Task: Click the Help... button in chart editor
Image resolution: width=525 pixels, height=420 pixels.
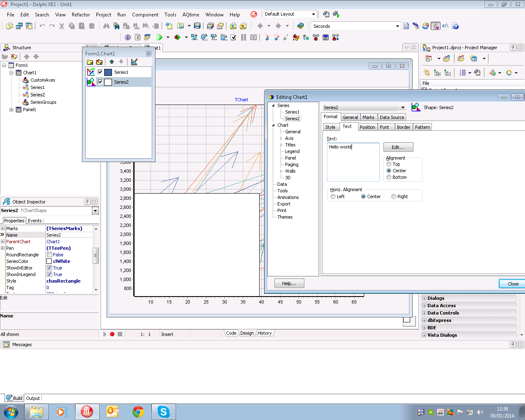Action: click(x=289, y=283)
